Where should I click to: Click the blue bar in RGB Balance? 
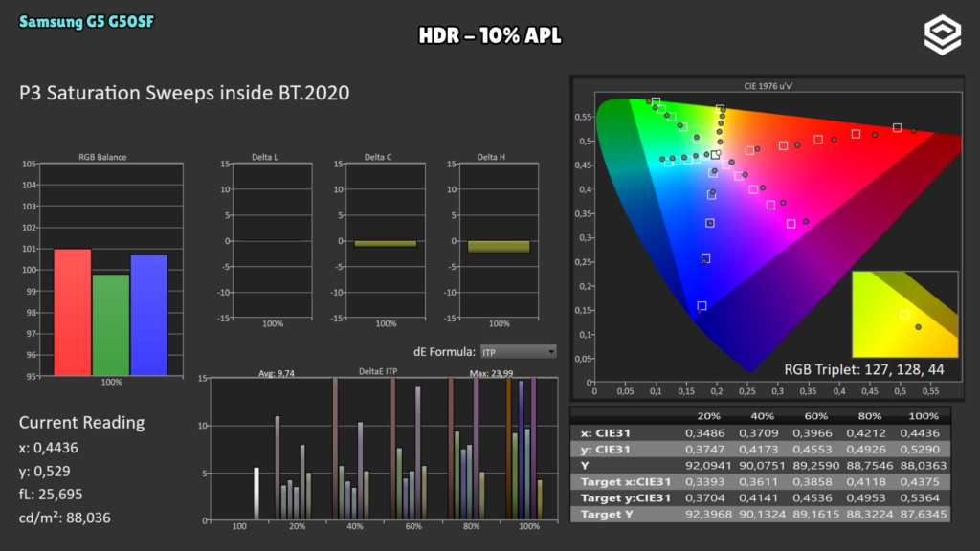point(148,316)
